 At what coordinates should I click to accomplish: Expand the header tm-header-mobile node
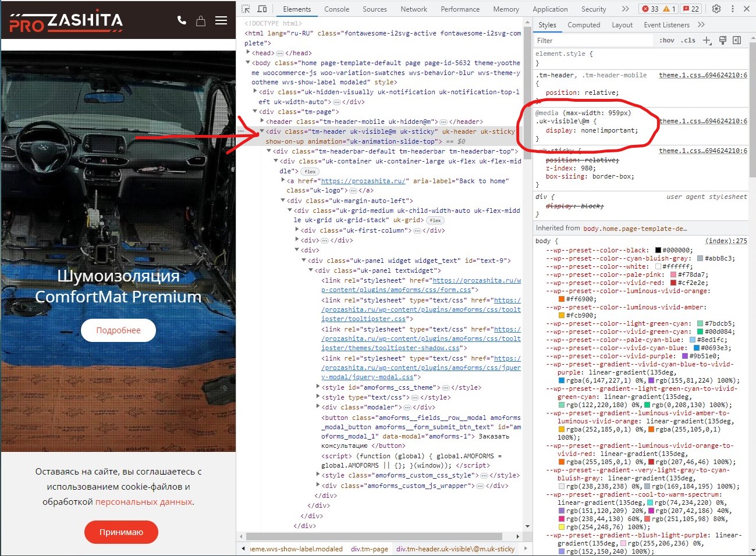(x=262, y=122)
